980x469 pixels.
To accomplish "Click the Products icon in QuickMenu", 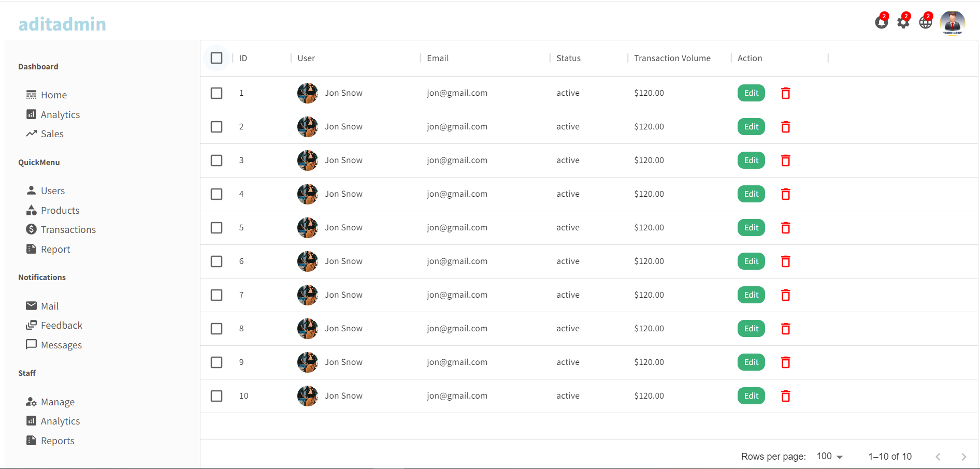I will pyautogui.click(x=32, y=210).
